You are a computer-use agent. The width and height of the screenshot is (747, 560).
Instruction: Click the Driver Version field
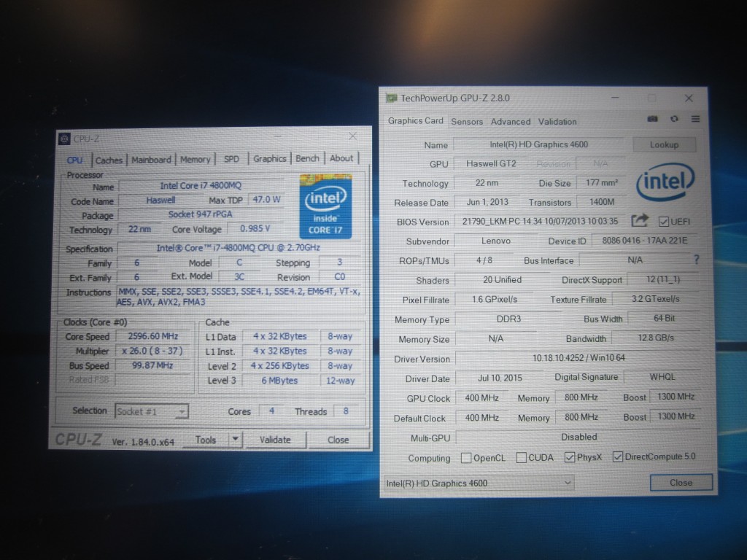(x=578, y=357)
